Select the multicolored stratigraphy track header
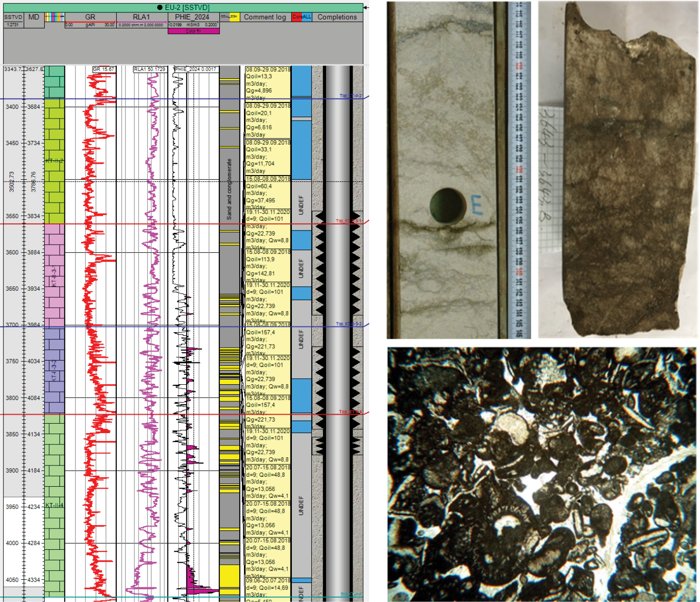 (54, 17)
